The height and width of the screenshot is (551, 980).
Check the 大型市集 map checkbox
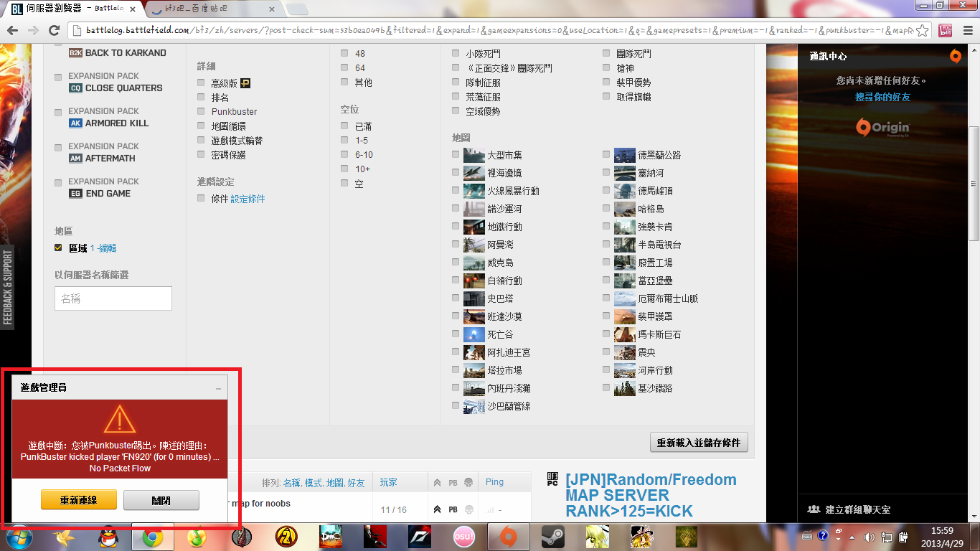(456, 154)
